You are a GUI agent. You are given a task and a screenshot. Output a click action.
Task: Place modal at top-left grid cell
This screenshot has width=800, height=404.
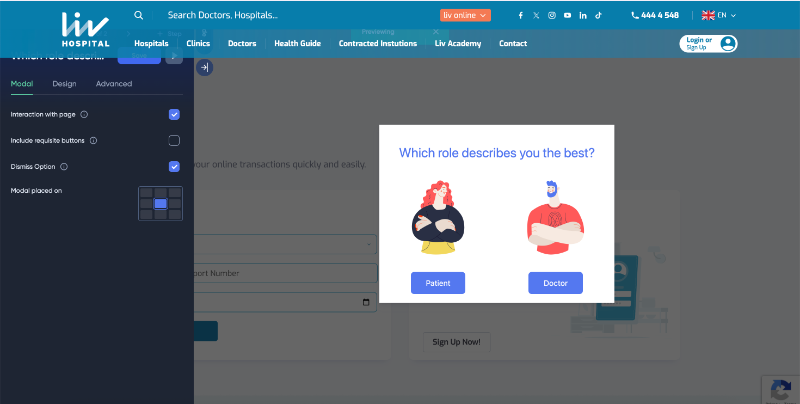pyautogui.click(x=146, y=192)
